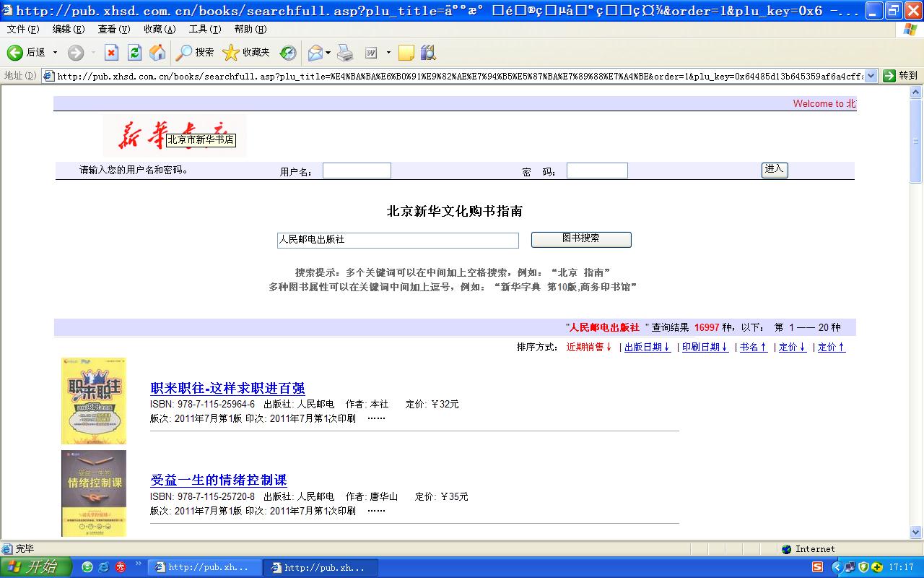Click the 职来职往 book cover thumbnail

94,401
